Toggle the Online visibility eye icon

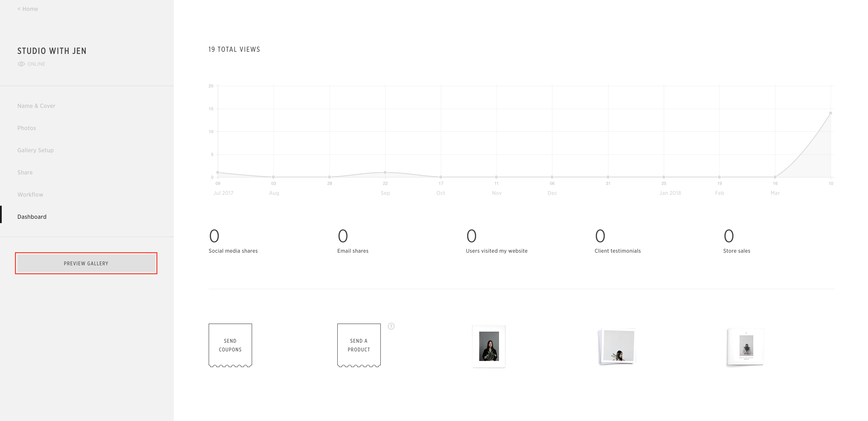click(x=21, y=64)
